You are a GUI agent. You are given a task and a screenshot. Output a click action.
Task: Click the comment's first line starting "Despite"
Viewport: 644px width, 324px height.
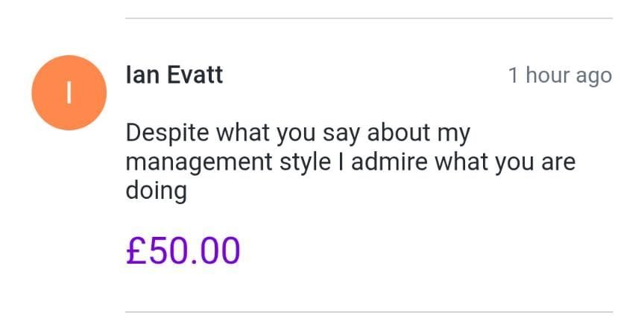[298, 134]
